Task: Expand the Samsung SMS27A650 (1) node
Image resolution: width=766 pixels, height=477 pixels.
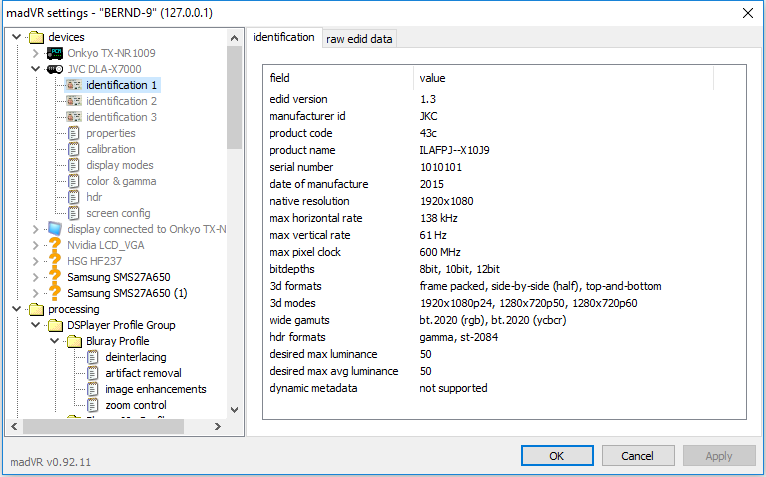Action: 35,293
